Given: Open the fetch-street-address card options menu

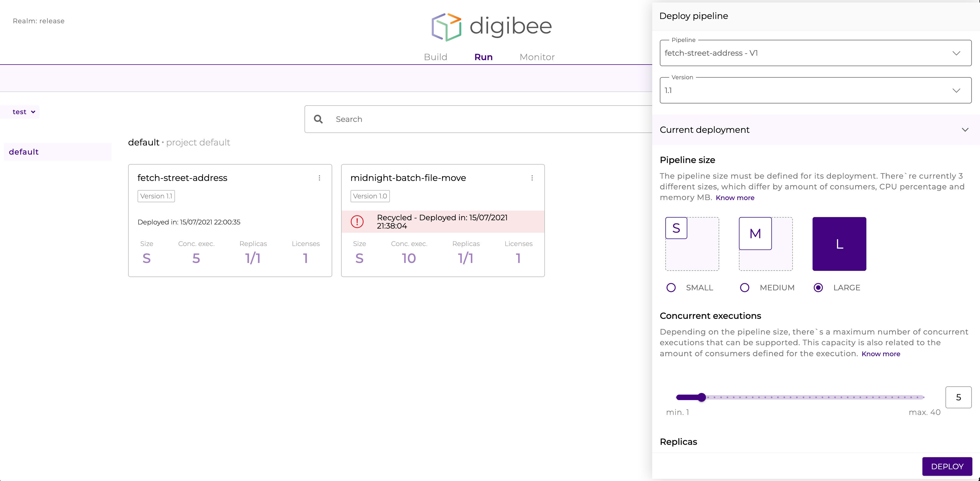Looking at the screenshot, I should tap(319, 178).
